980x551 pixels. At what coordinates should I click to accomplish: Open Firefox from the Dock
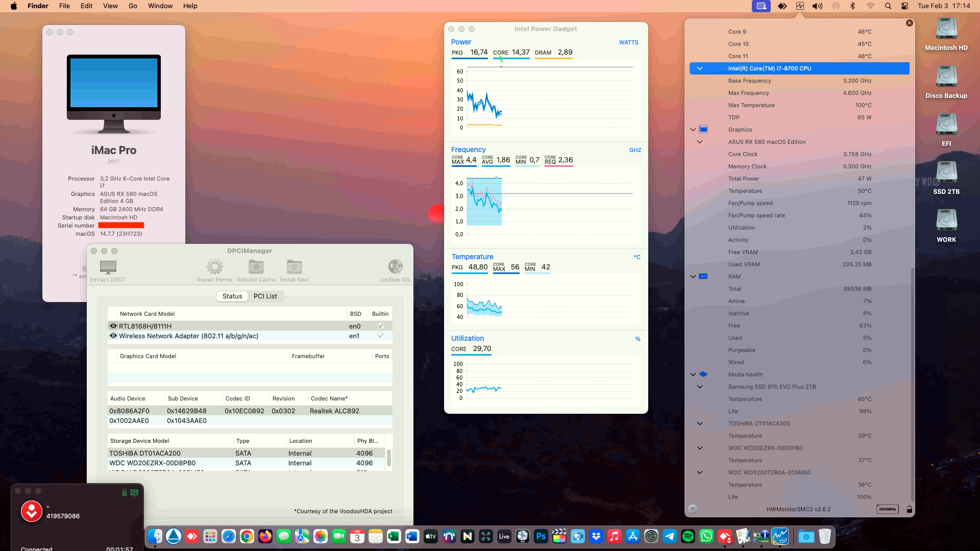265,536
